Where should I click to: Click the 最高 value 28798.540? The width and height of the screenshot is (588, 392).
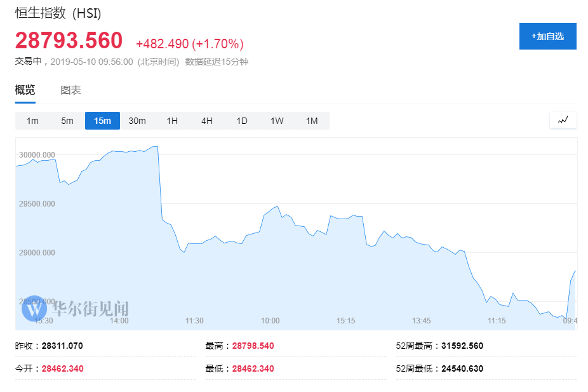(x=253, y=346)
